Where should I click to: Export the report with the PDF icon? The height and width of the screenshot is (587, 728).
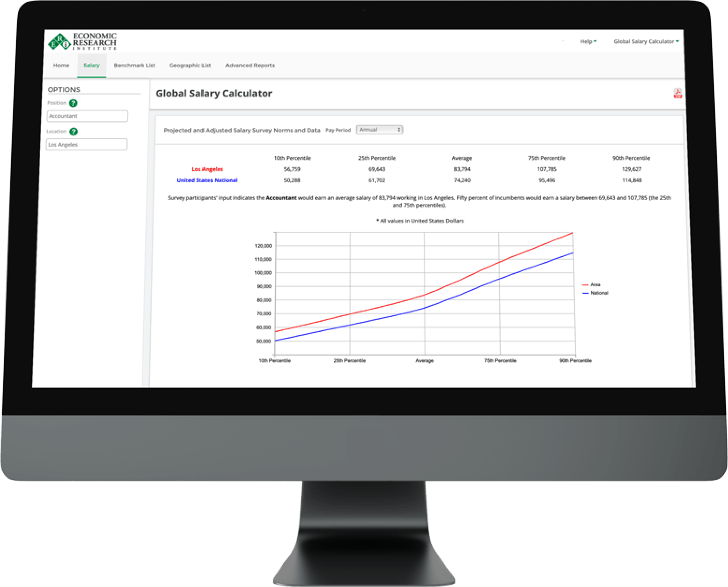point(677,93)
